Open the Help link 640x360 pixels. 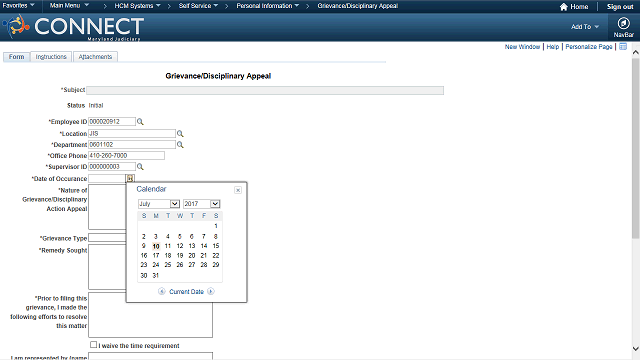(553, 47)
